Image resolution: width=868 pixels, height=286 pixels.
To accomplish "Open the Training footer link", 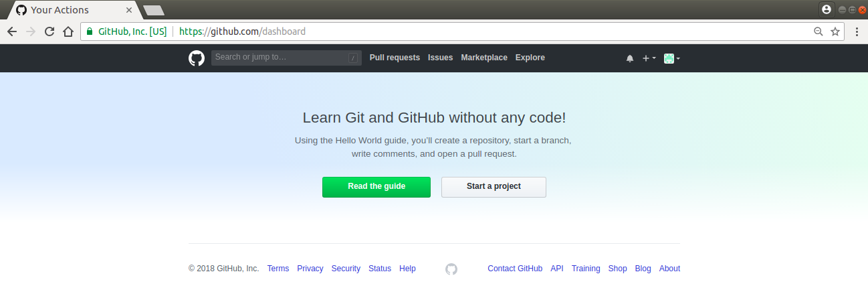I will 586,269.
